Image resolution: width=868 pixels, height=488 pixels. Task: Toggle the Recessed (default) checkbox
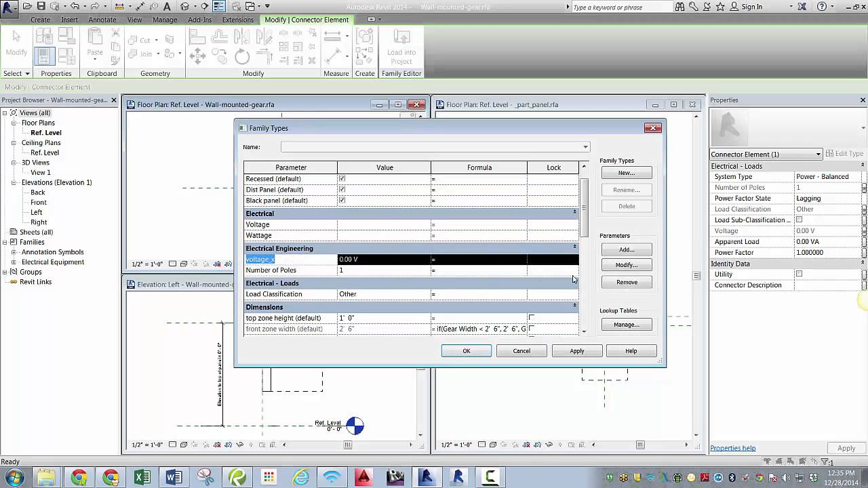point(342,179)
